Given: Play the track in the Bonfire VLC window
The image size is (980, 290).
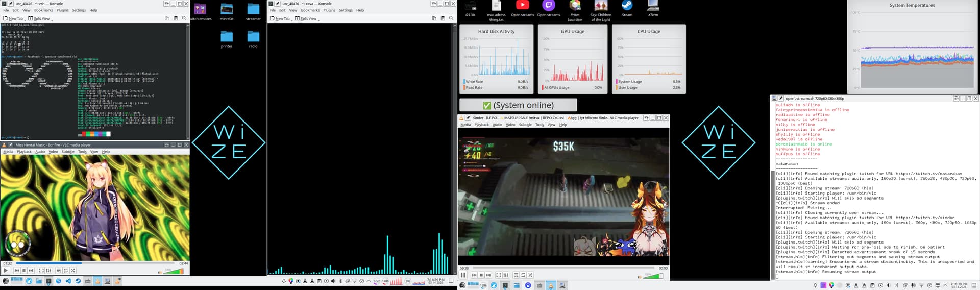Looking at the screenshot, I should click(6, 270).
